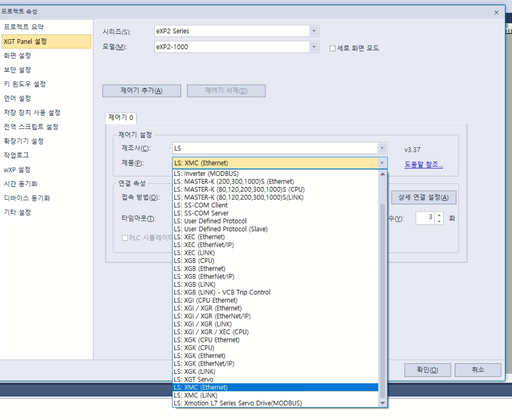This screenshot has height=420, width=512.
Task: Open the 모델 model dropdown
Action: tap(313, 47)
